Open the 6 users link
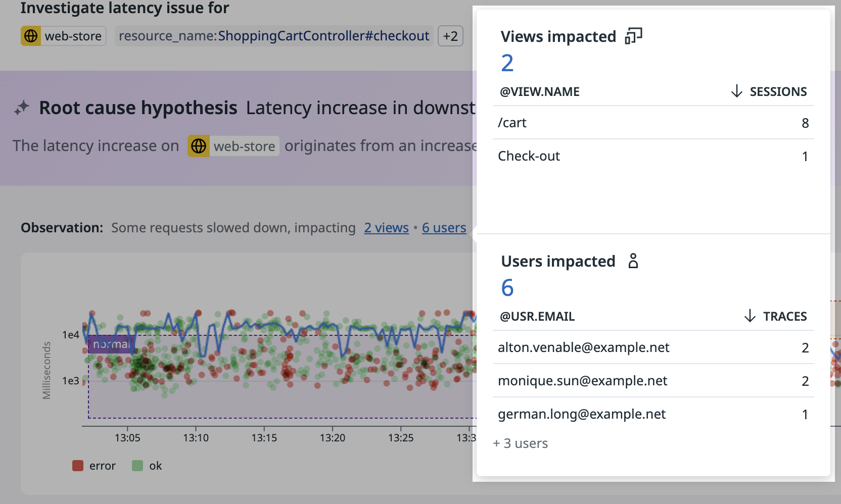The image size is (841, 504). point(444,228)
